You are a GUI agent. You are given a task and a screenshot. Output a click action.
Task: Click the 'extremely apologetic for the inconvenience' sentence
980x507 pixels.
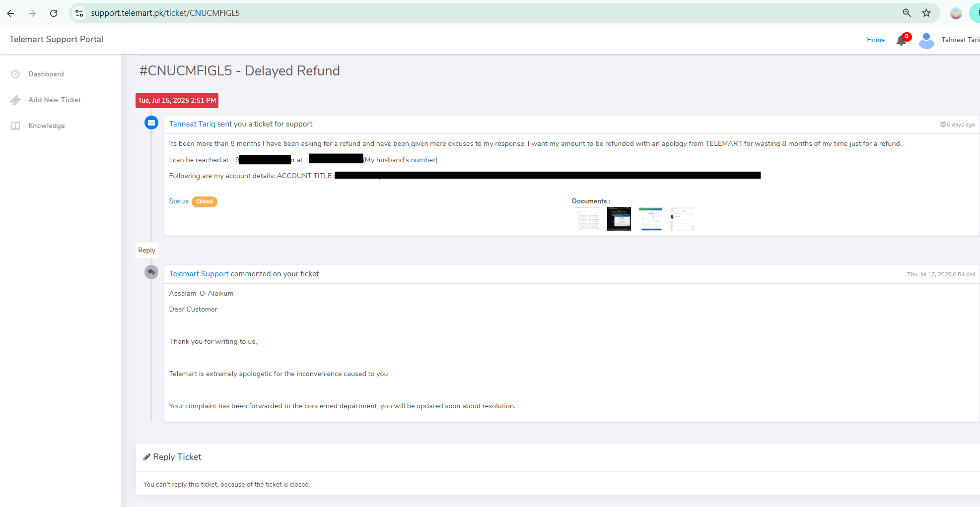[279, 374]
